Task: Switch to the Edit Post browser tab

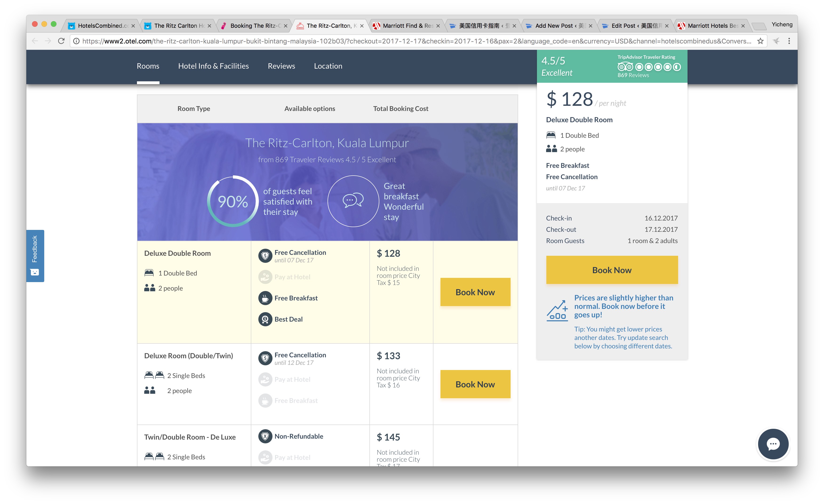Action: tap(635, 26)
